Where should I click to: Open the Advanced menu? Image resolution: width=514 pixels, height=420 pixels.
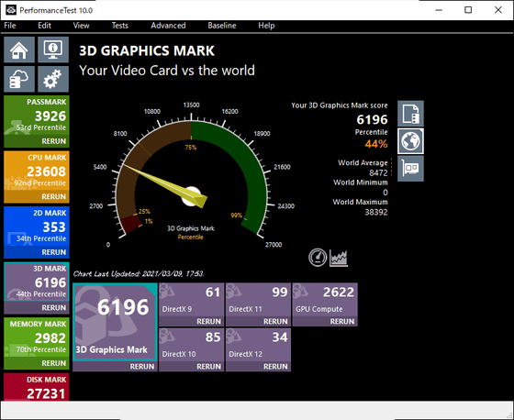click(x=168, y=26)
